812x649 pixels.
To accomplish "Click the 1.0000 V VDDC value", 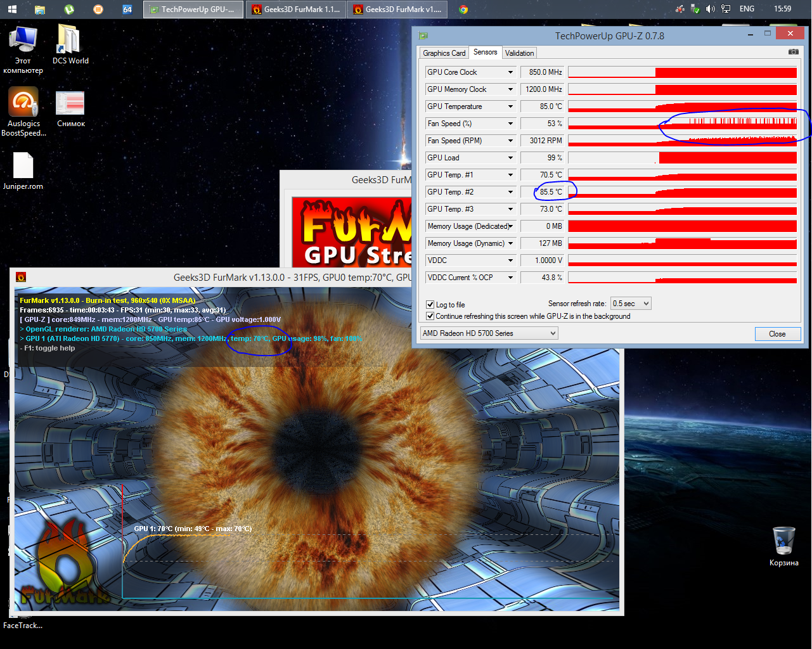I will click(x=542, y=260).
